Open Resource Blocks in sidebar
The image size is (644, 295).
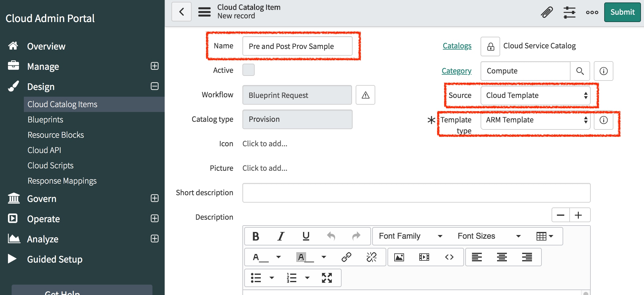(56, 135)
